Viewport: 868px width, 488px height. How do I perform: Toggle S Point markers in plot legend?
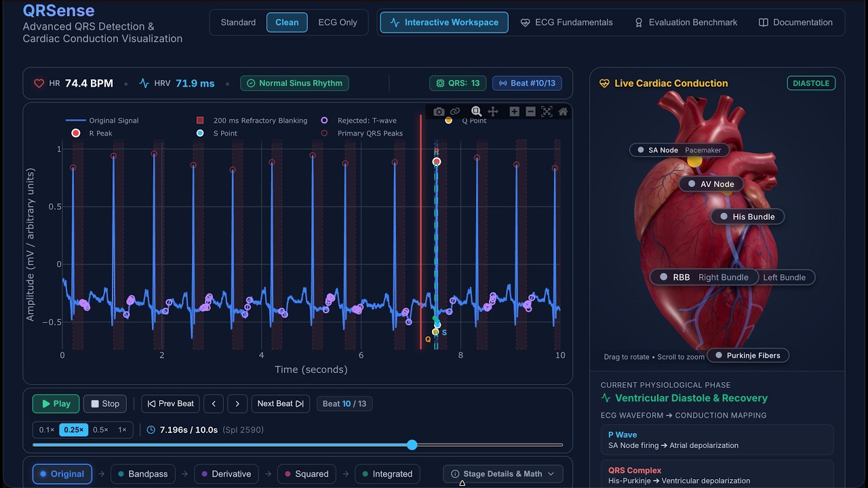click(216, 134)
